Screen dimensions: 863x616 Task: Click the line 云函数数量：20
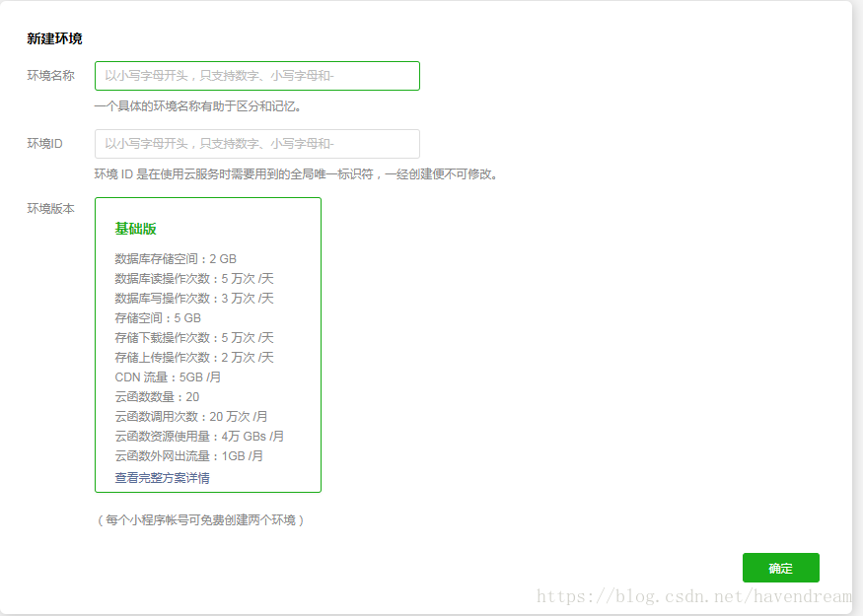[x=157, y=397]
